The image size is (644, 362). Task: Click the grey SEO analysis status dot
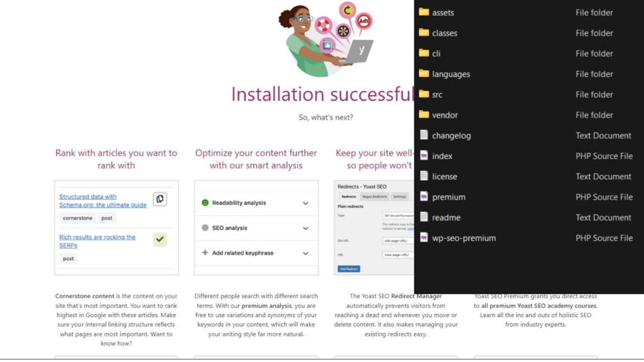205,228
